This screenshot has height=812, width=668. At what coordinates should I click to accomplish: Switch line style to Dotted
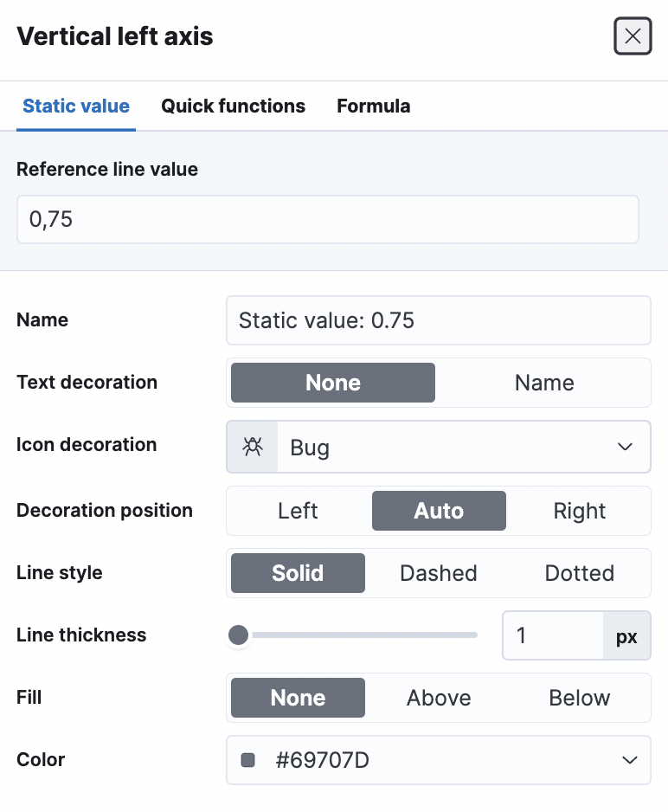click(579, 573)
